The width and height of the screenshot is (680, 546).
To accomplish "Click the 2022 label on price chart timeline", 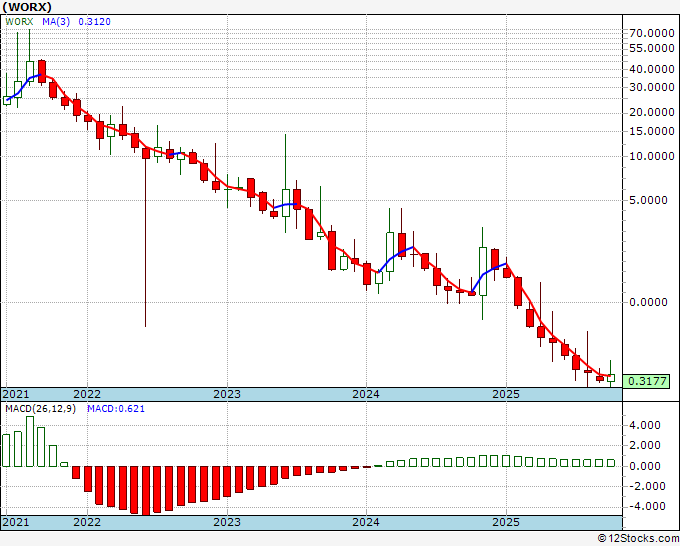I will [87, 394].
